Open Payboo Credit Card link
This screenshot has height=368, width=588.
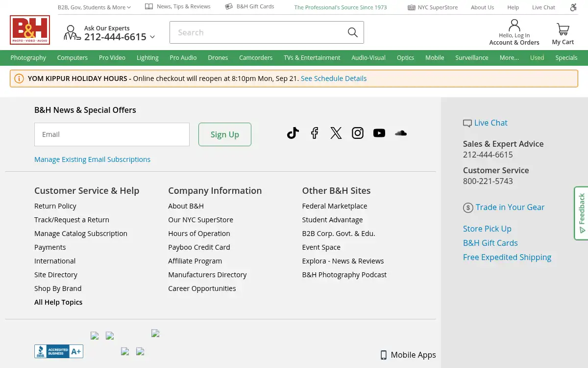[x=199, y=247]
